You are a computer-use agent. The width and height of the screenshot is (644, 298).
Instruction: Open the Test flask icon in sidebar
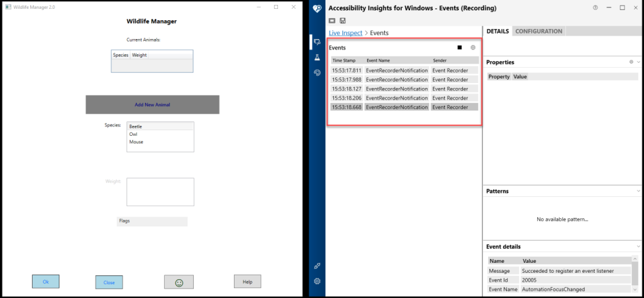tap(318, 57)
